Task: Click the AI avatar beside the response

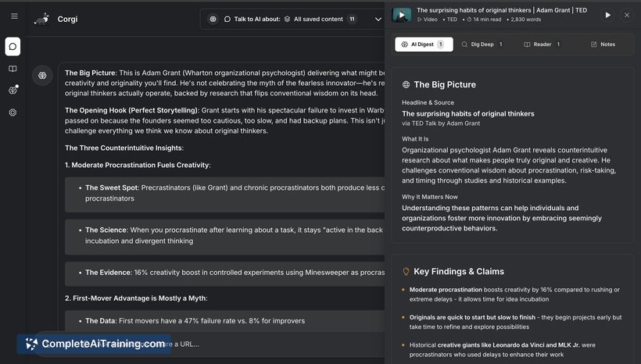Action: [42, 76]
